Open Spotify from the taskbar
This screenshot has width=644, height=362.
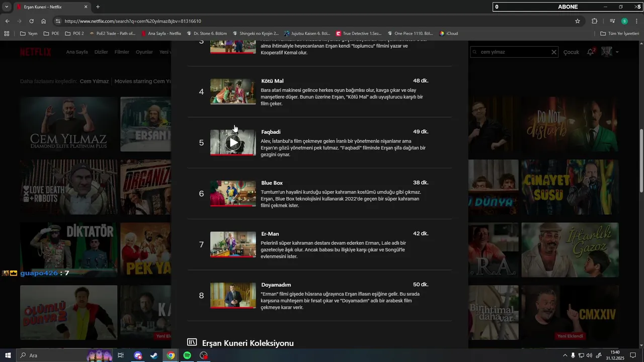click(187, 355)
